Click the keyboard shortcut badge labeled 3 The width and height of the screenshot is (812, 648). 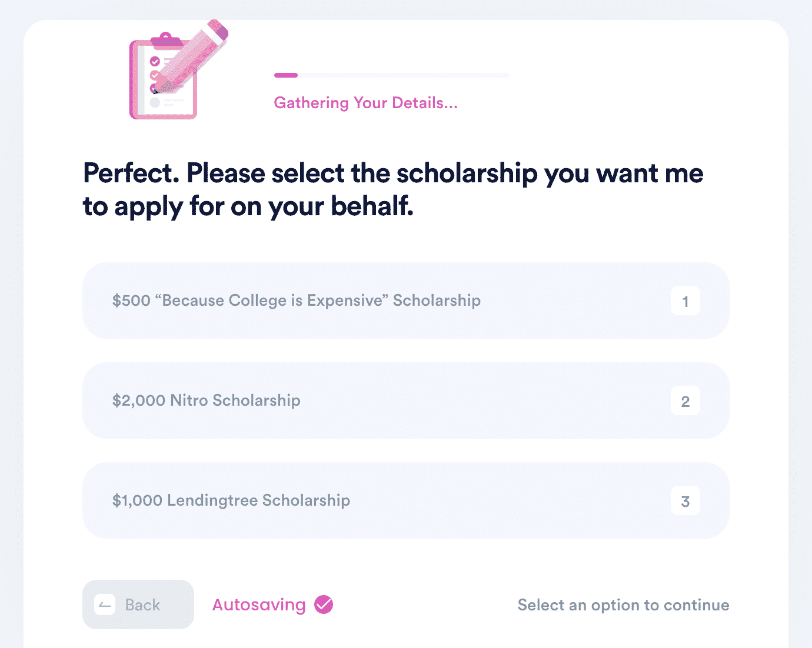coord(685,500)
